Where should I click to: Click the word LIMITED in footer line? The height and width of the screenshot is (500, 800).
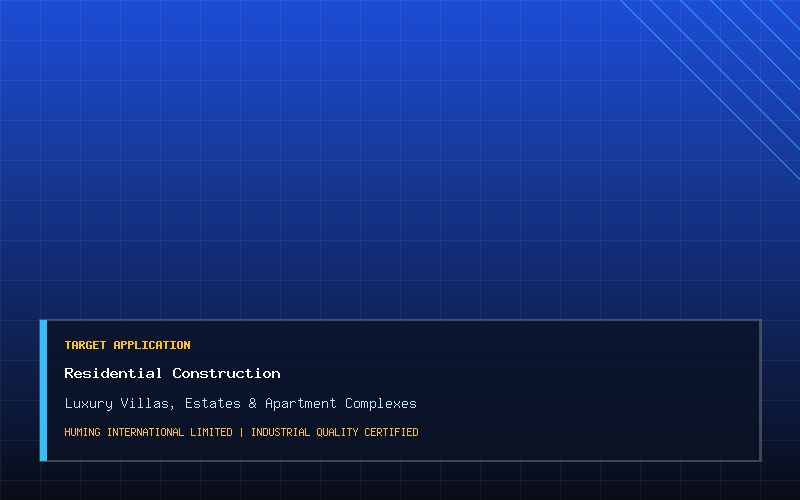211,432
